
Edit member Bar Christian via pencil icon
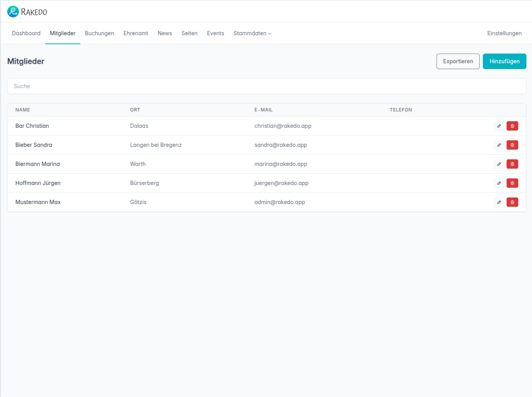coord(499,126)
